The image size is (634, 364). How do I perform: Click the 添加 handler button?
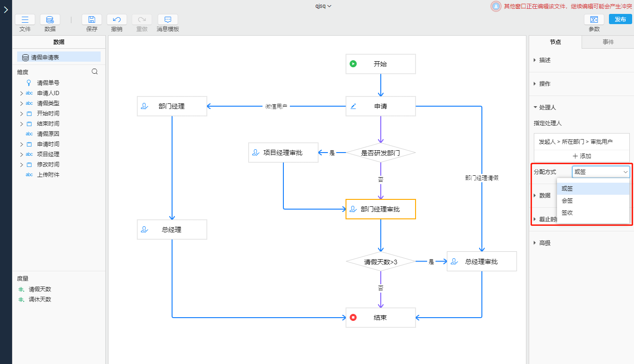582,156
